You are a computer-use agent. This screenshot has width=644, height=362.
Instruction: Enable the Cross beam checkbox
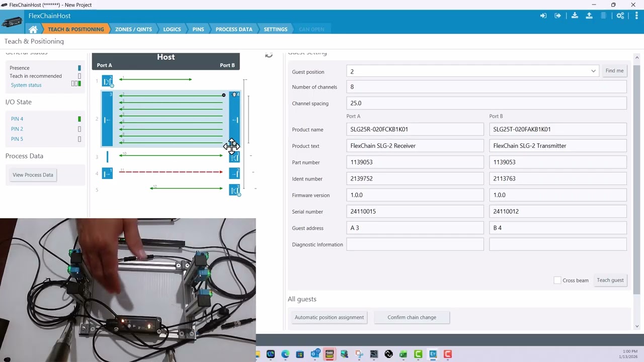click(x=557, y=280)
